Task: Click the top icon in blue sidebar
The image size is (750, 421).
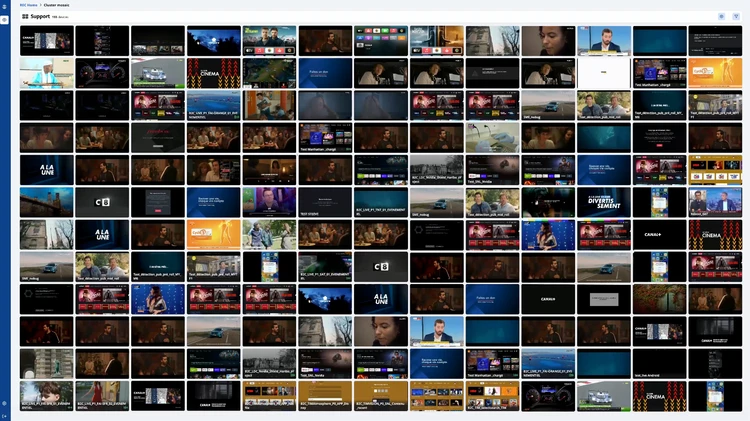Action: coord(4,7)
